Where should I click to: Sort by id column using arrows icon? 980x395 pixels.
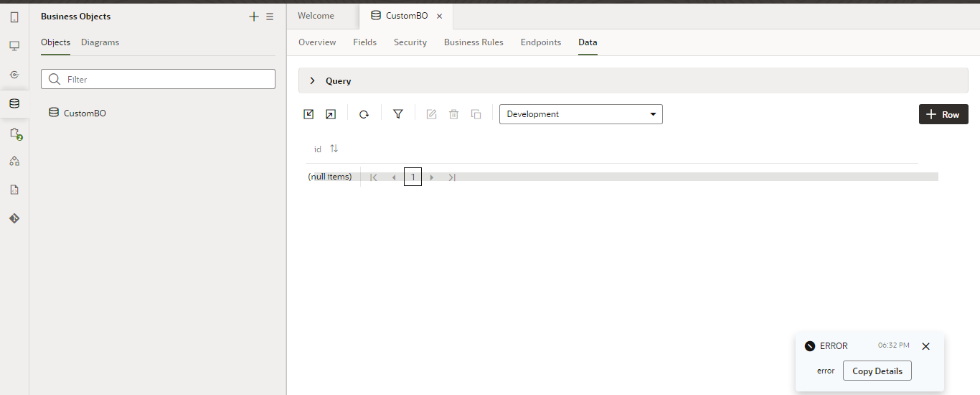pyautogui.click(x=334, y=149)
